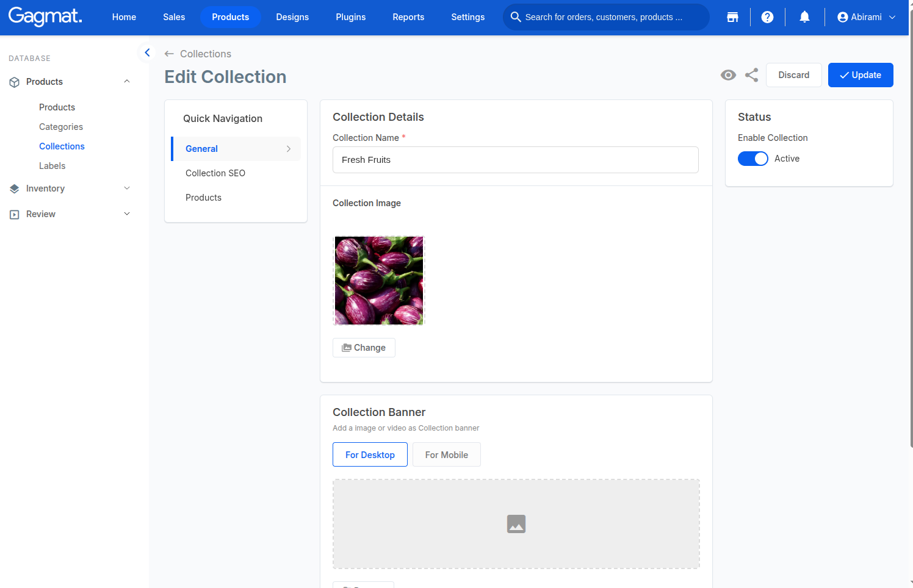913x588 pixels.
Task: Select the For Mobile banner tab
Action: 447,454
